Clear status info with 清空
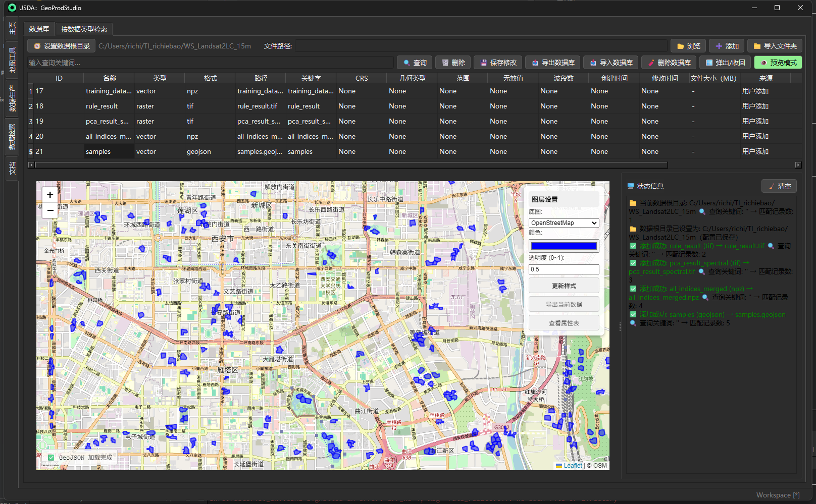The width and height of the screenshot is (816, 504). [x=779, y=186]
